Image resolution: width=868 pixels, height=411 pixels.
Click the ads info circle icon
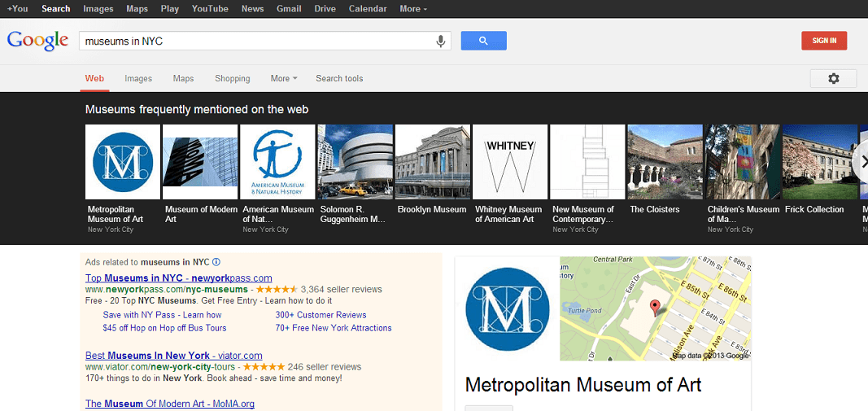click(216, 262)
